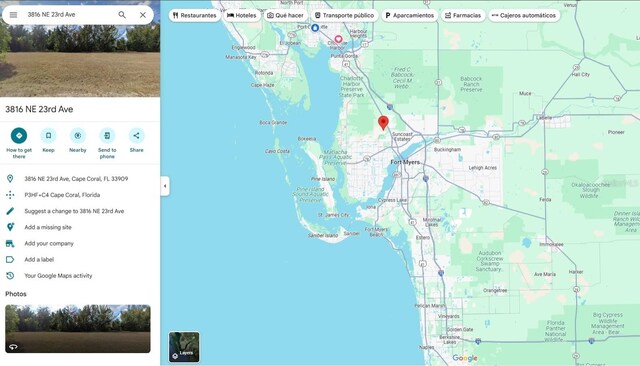Image resolution: width=640 pixels, height=366 pixels.
Task: Open the Layers map type switcher
Action: pyautogui.click(x=184, y=347)
